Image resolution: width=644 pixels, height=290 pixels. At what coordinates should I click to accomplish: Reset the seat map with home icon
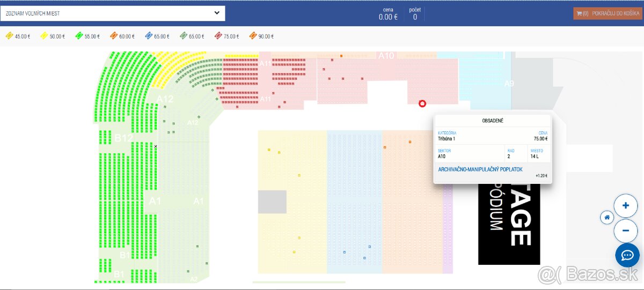pos(607,218)
